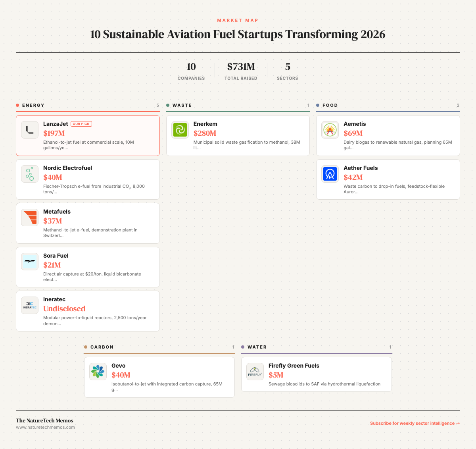The height and width of the screenshot is (449, 476).
Task: Click The NatureTech Memos brand name
Action: pos(44,420)
